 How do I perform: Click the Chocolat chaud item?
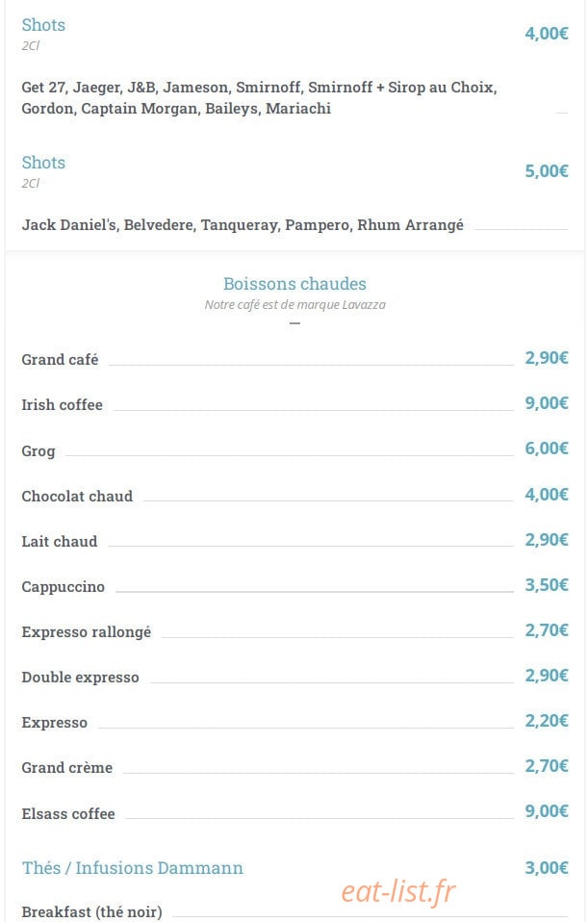click(x=78, y=496)
